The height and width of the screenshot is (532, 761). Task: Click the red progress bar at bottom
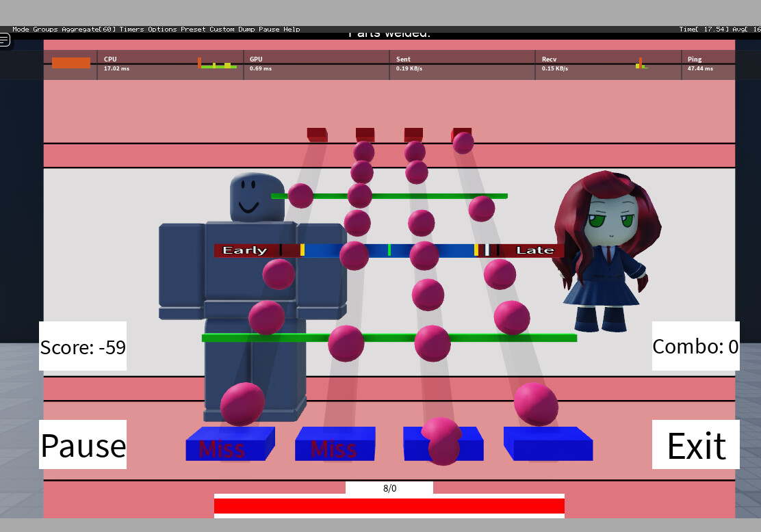click(389, 506)
